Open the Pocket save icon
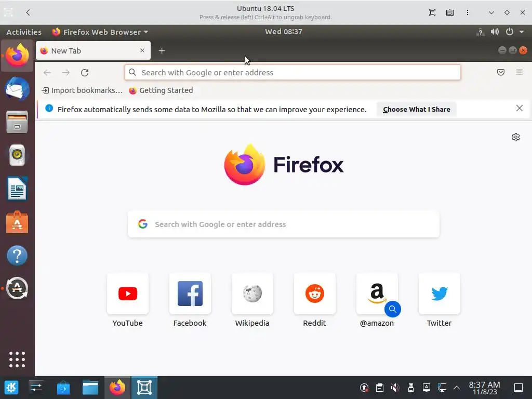532x399 pixels. [501, 72]
